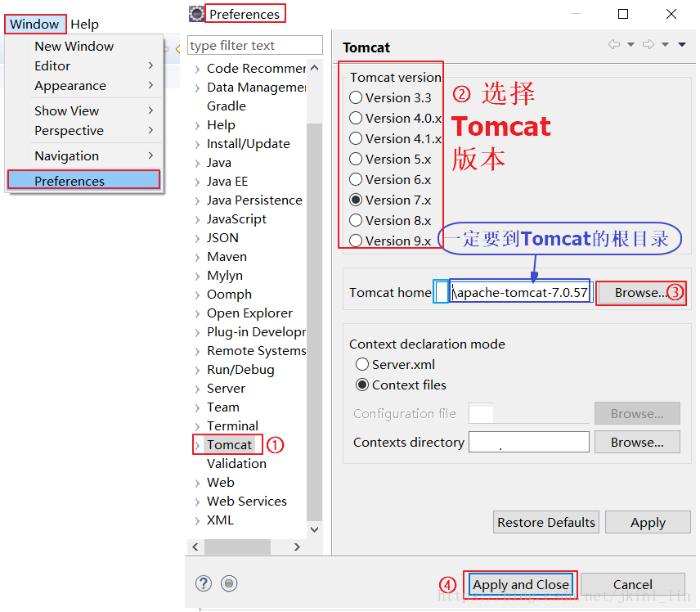Click the tree scroll down arrow

(314, 529)
